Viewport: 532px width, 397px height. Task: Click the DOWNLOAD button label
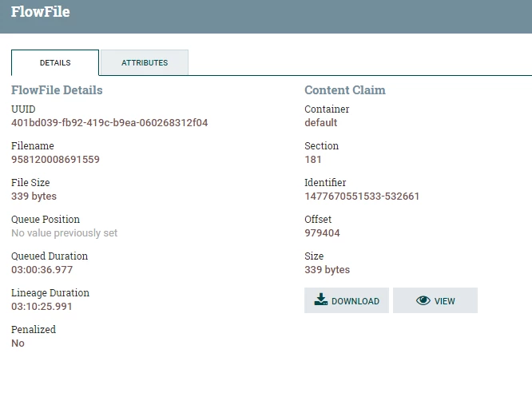(x=355, y=301)
